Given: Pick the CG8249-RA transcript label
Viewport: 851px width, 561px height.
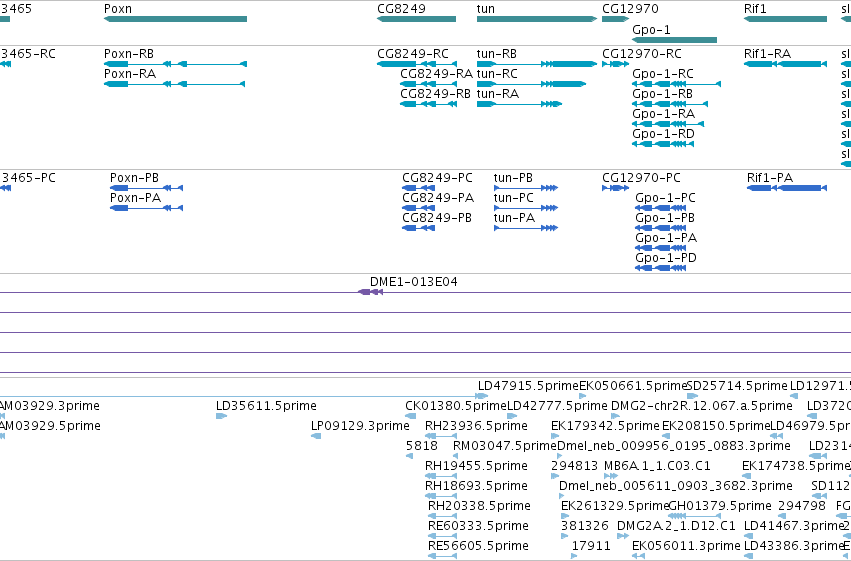Looking at the screenshot, I should [436, 74].
